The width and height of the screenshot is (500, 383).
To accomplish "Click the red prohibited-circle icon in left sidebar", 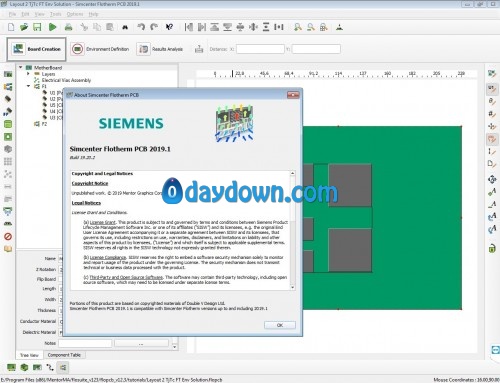I will tap(8, 236).
